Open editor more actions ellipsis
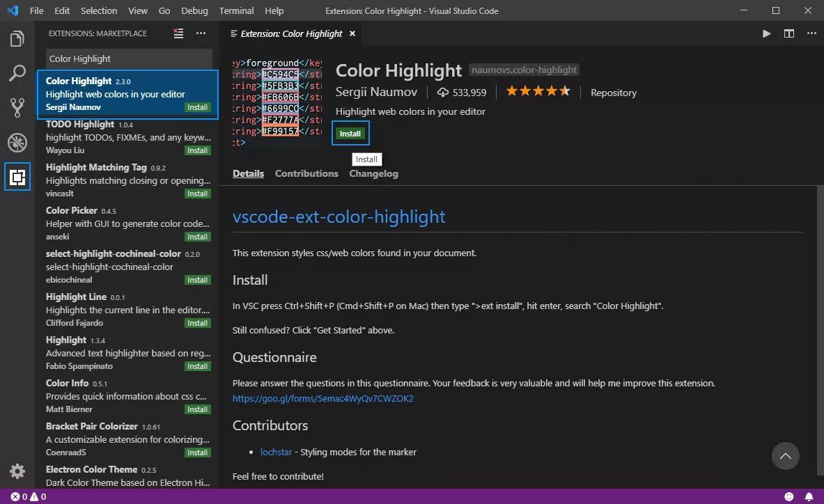The image size is (824, 504). click(x=811, y=33)
